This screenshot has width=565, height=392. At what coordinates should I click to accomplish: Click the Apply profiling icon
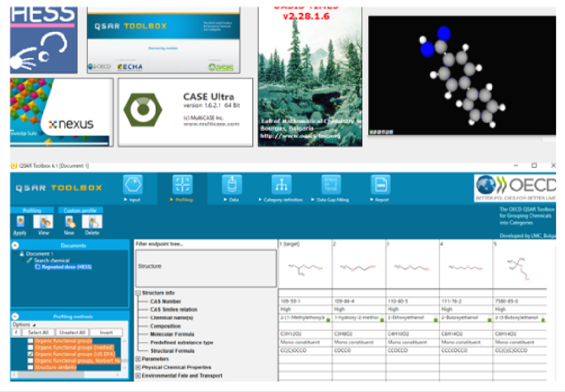coord(20,222)
